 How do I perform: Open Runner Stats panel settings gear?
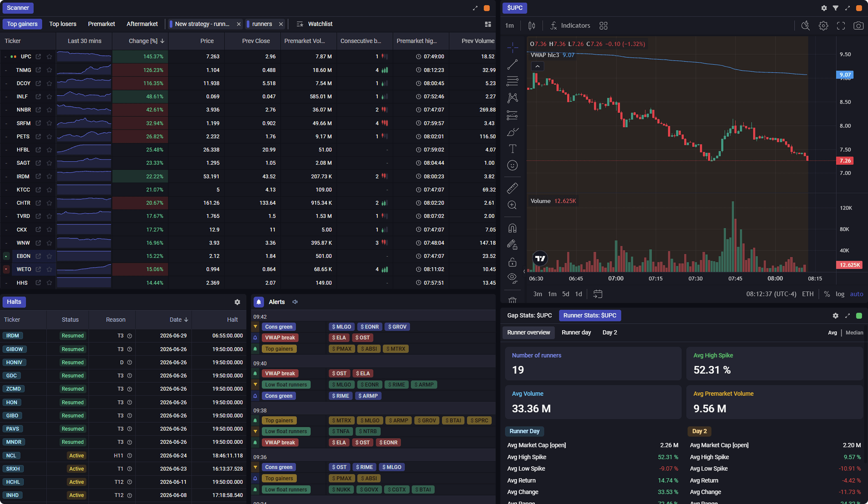click(835, 316)
